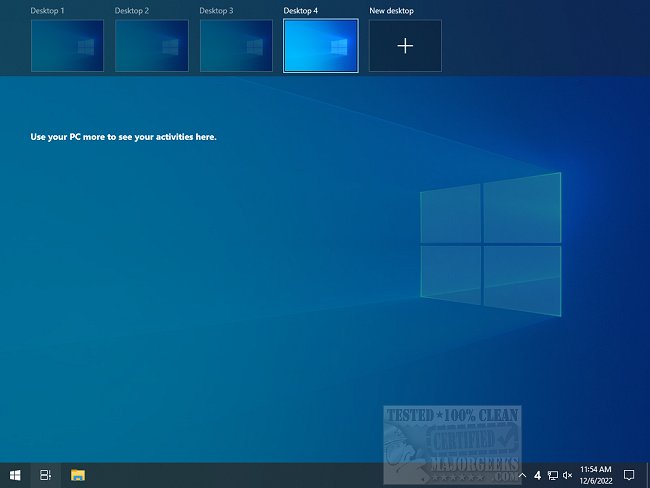Click the Desktop 1 label text
This screenshot has width=650, height=488.
(47, 11)
